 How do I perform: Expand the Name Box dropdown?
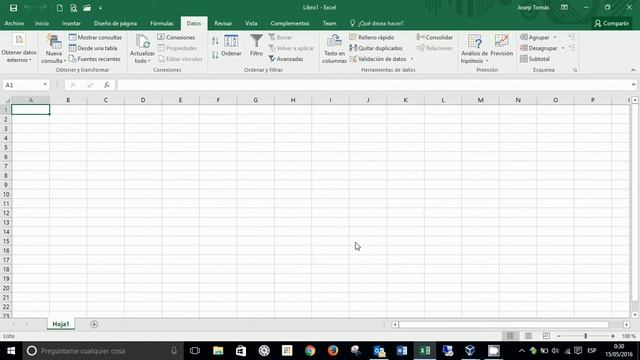(45, 85)
